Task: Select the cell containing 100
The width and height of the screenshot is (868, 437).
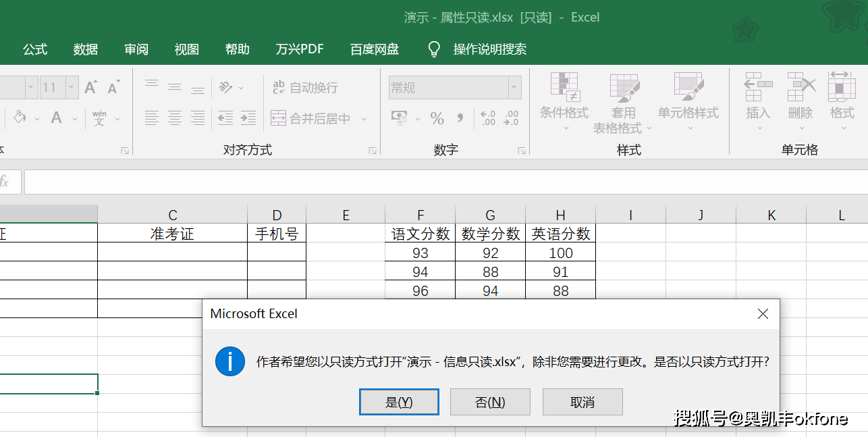Action: click(x=561, y=253)
